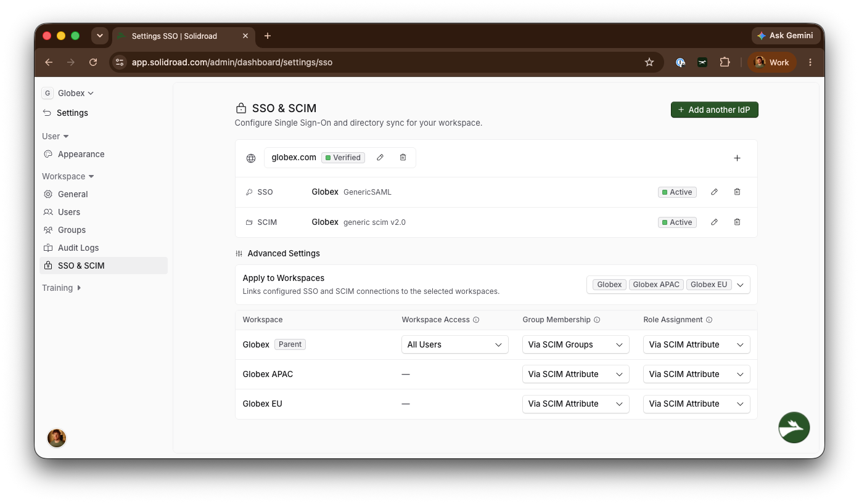The image size is (859, 504).
Task: Change Role Assignment for the Globex parent workspace
Action: (x=697, y=344)
